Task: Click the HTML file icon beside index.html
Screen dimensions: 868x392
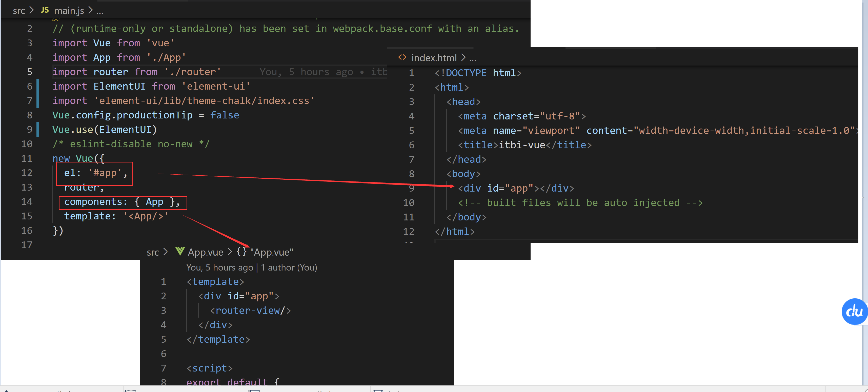Action: coord(402,57)
